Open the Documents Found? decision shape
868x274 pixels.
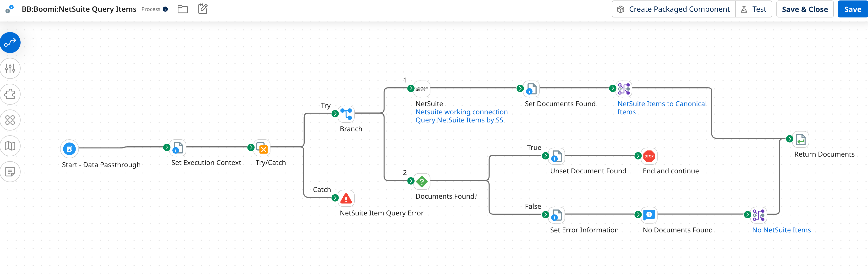pyautogui.click(x=422, y=181)
